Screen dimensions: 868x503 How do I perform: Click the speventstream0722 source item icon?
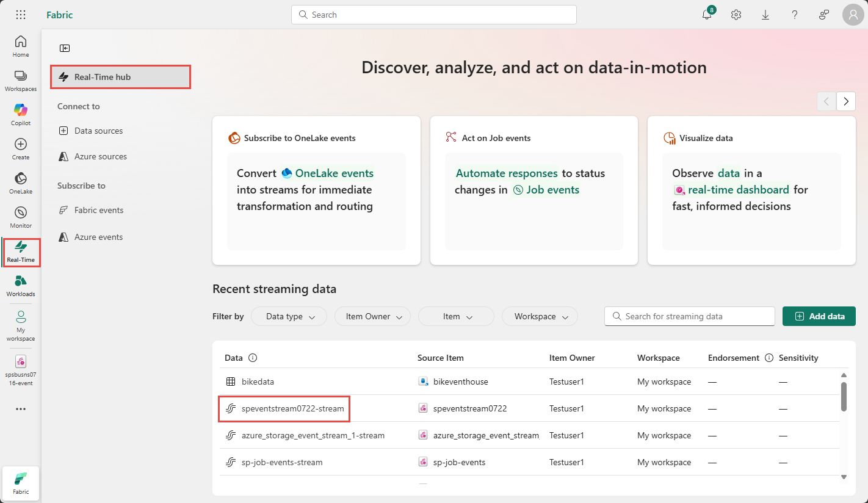(423, 408)
